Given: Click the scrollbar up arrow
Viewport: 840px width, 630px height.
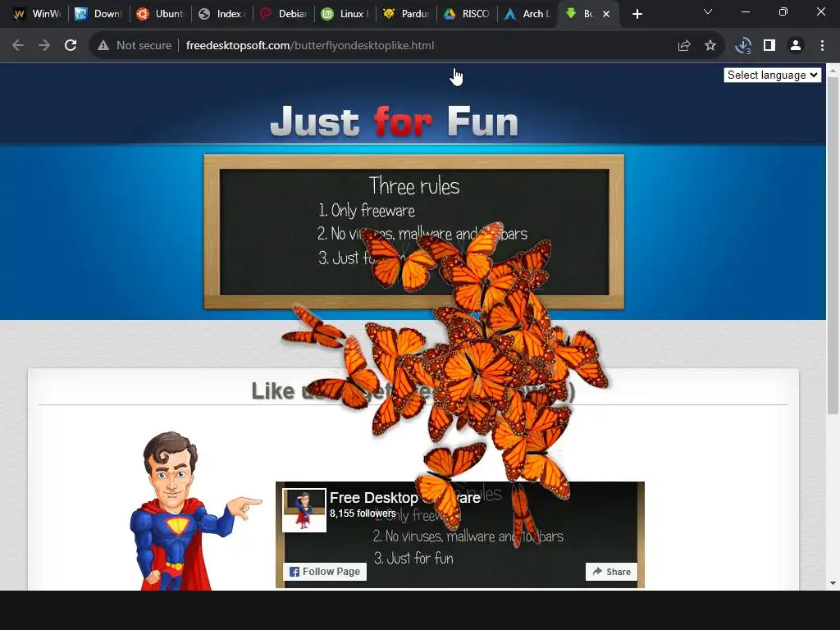Looking at the screenshot, I should 833,71.
